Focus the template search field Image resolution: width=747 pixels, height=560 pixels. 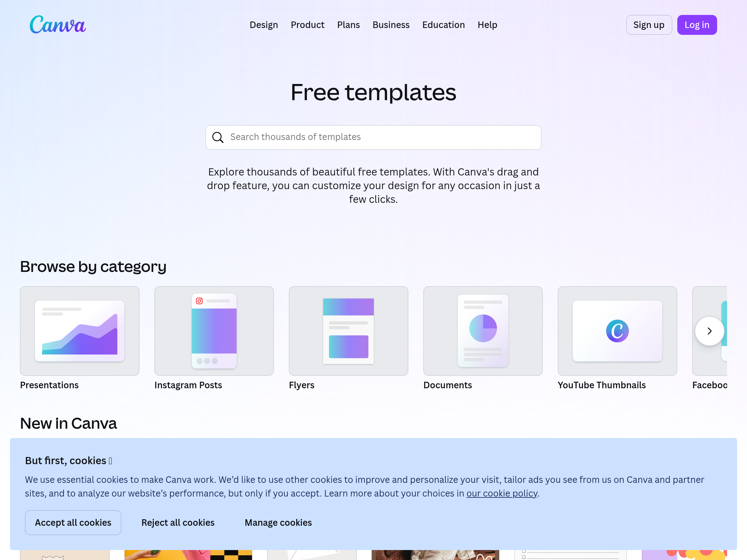click(x=373, y=138)
